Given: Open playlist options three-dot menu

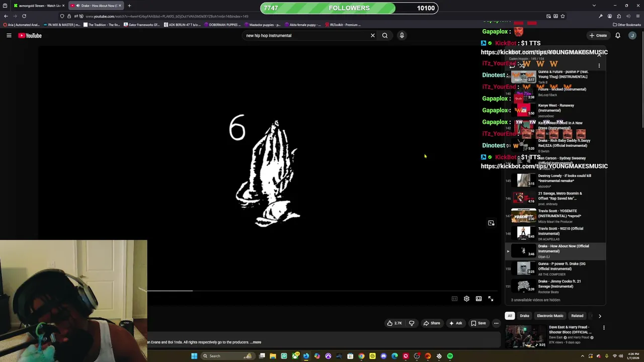Looking at the screenshot, I should point(599,65).
